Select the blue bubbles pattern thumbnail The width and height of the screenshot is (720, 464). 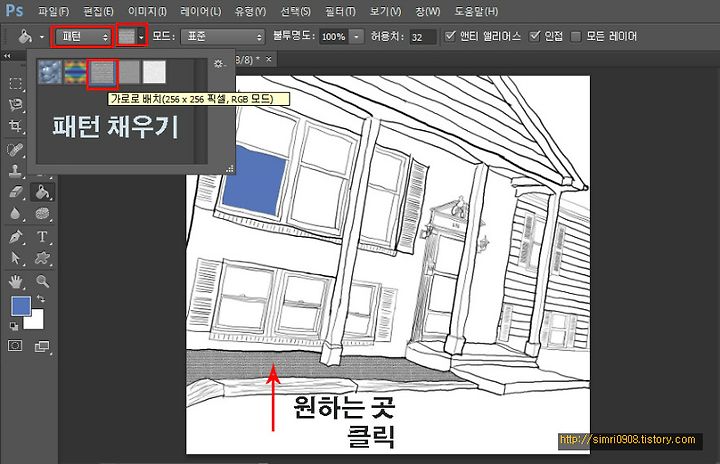(x=50, y=72)
